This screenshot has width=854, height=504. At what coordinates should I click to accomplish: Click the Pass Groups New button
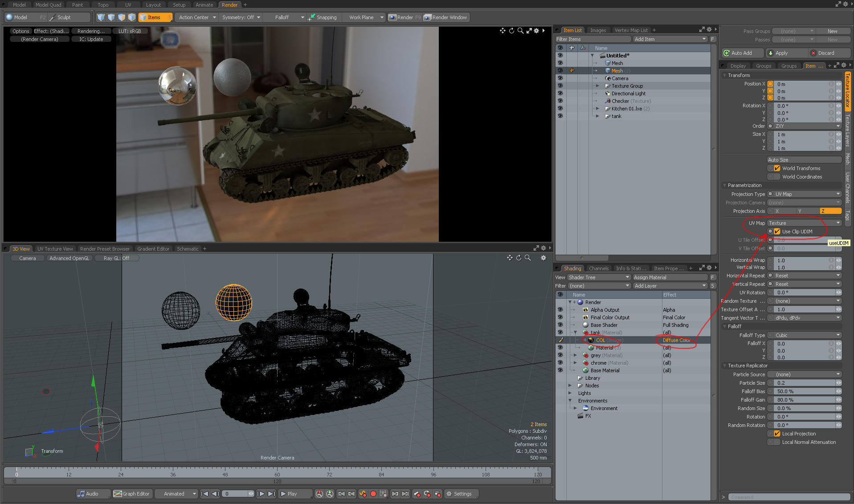(x=833, y=31)
